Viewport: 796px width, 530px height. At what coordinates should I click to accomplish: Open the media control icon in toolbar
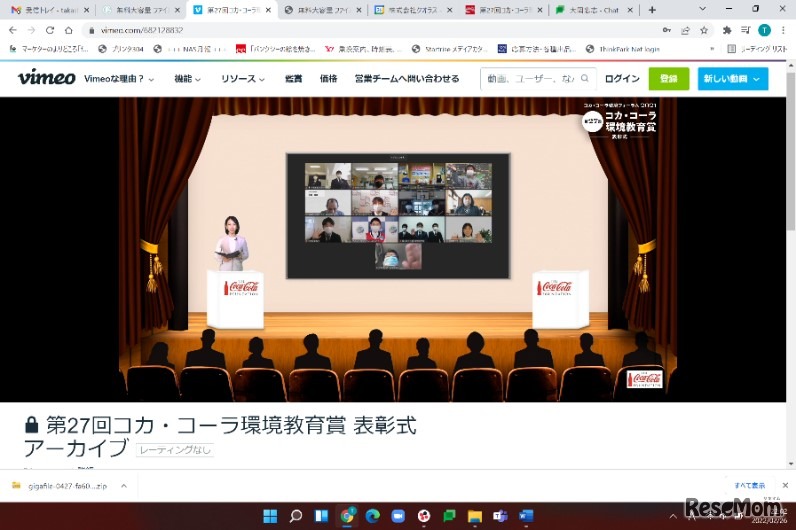point(745,30)
